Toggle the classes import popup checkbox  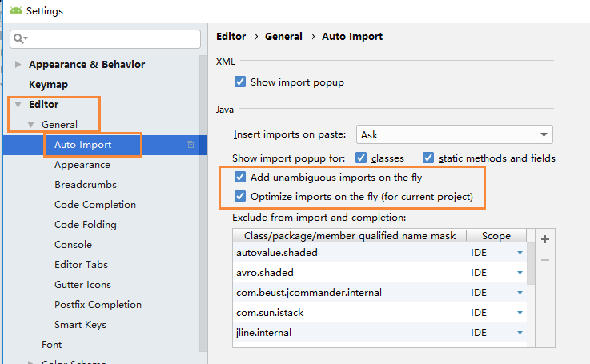click(361, 158)
